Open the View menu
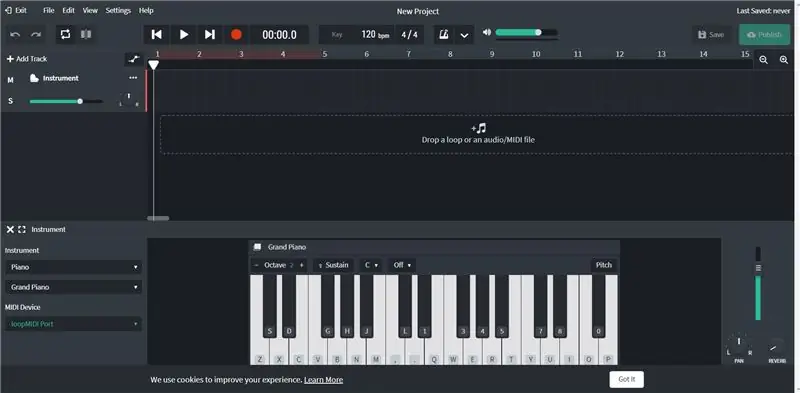Viewport: 800px width, 393px height. point(90,11)
